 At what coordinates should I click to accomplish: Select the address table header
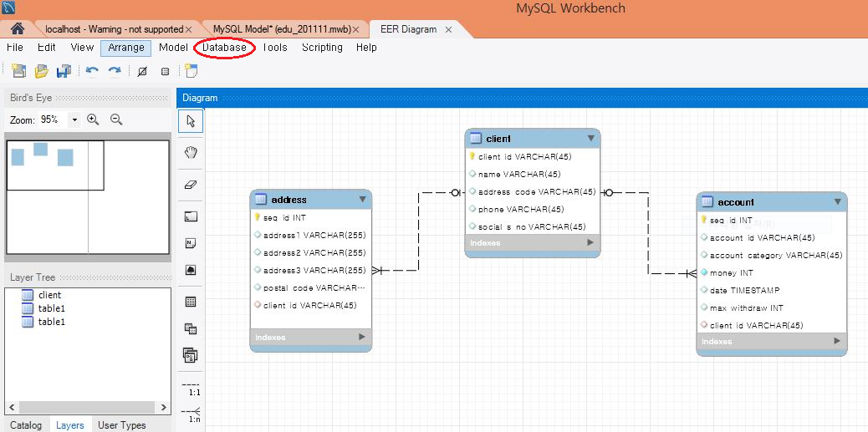311,199
